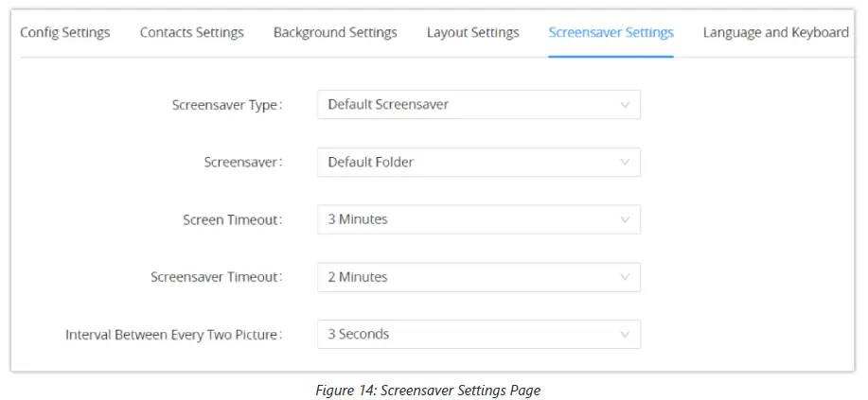Switch to Contacts Settings tab

pos(191,32)
